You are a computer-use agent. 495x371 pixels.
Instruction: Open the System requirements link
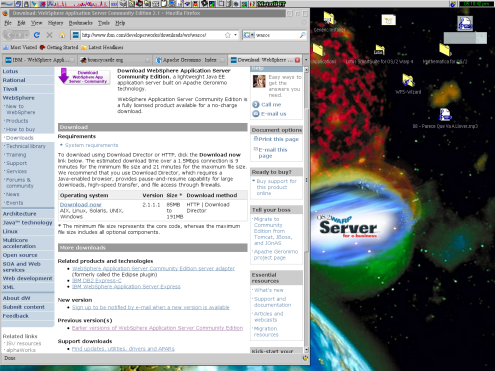(91, 145)
